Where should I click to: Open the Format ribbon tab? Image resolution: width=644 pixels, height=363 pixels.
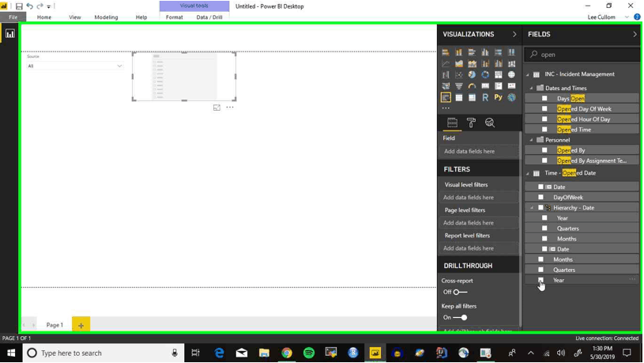point(174,17)
